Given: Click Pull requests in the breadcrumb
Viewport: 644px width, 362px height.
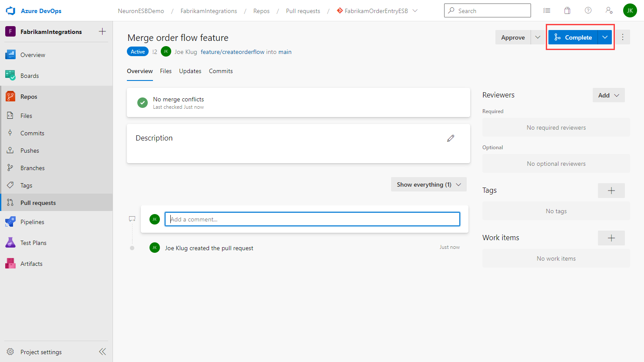Looking at the screenshot, I should click(303, 11).
